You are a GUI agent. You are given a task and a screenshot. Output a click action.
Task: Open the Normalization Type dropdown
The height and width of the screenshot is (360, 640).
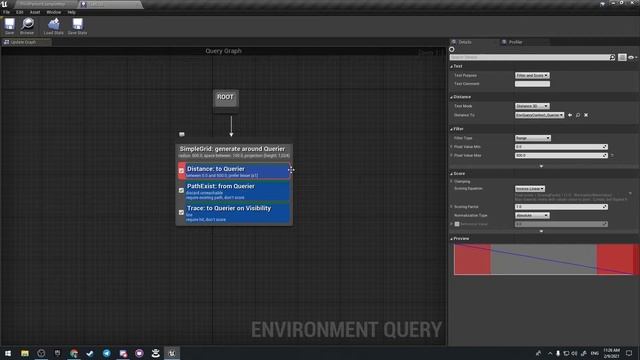pos(532,216)
